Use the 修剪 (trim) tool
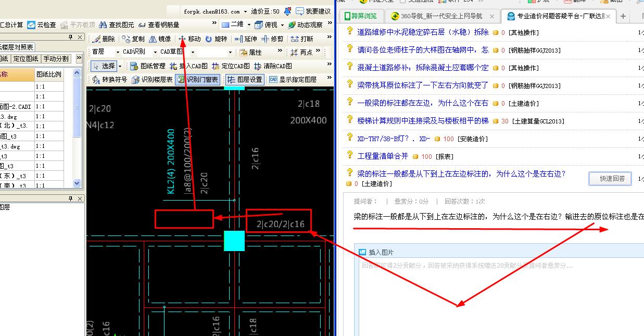Image resolution: width=644 pixels, height=336 pixels. 272,39
